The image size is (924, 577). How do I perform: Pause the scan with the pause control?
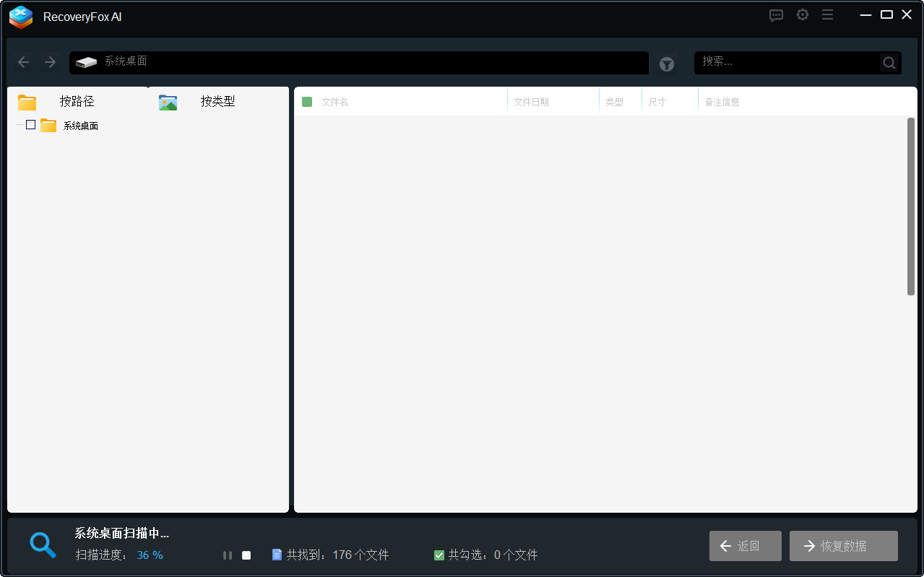tap(227, 555)
